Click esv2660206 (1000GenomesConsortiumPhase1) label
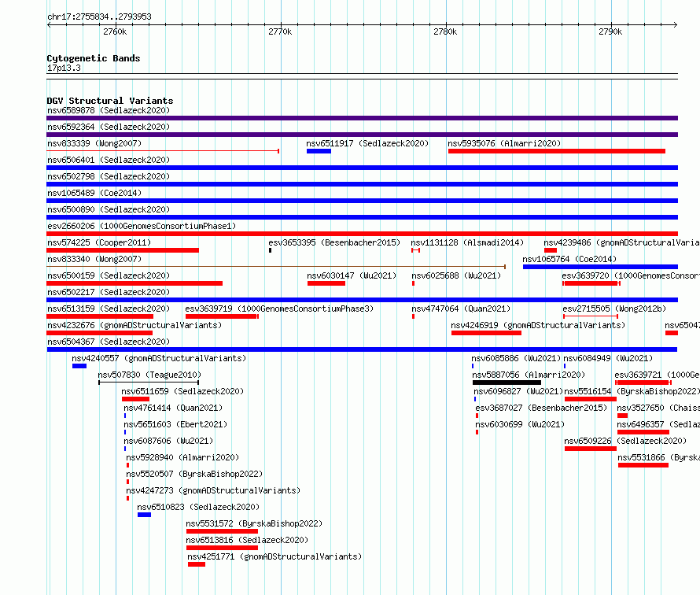This screenshot has height=595, width=700. point(142,226)
